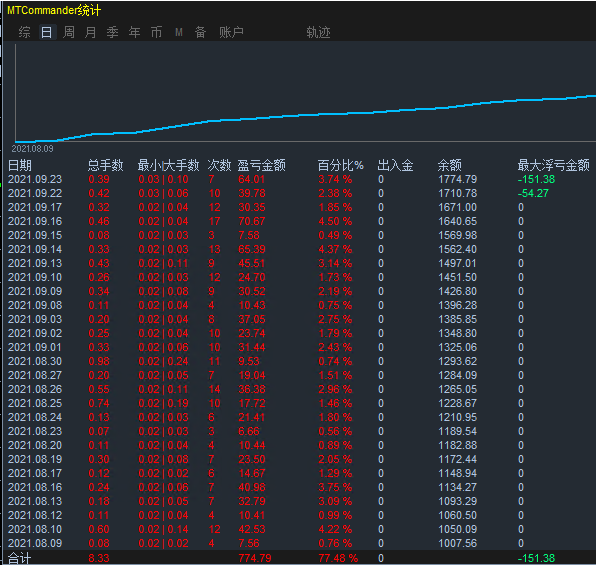
Task: Open the 月 monthly tab
Action: 90,32
